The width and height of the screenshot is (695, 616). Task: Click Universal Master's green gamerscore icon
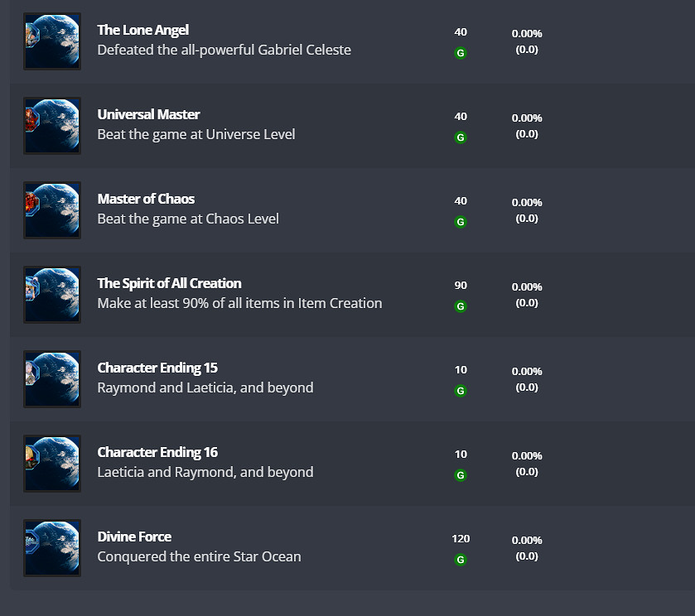[x=461, y=137]
